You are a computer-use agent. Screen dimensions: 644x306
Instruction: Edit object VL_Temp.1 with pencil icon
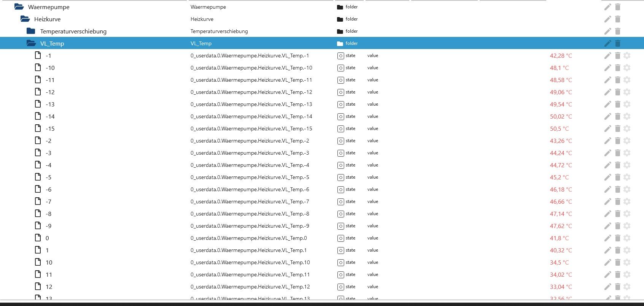pos(607,250)
